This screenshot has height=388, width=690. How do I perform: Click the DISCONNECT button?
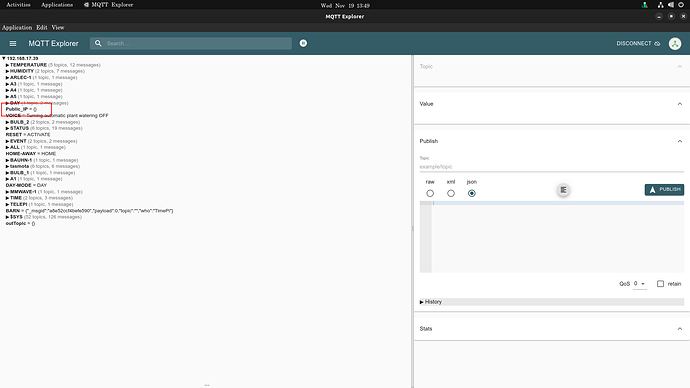(x=638, y=44)
